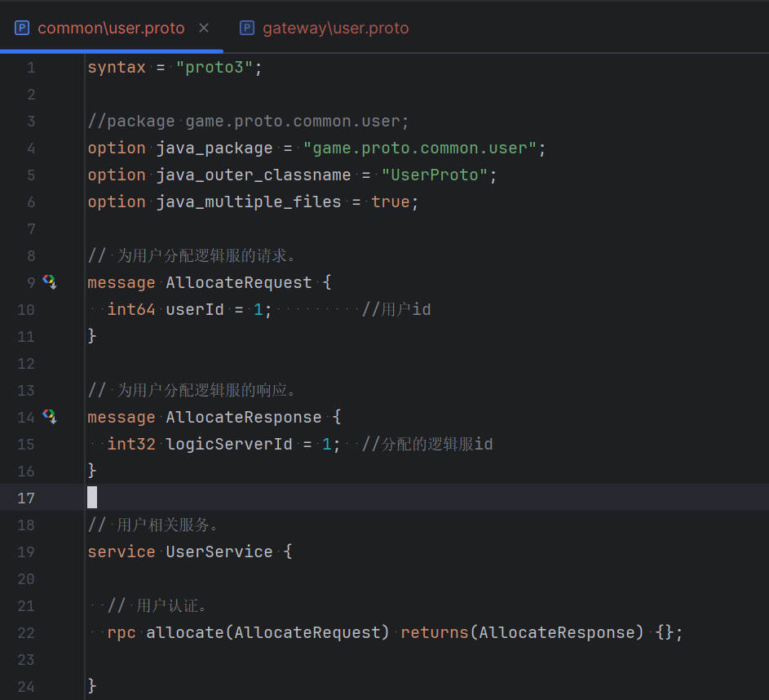Close the common\user.proto tab
This screenshot has height=700, width=769.
coord(204,28)
